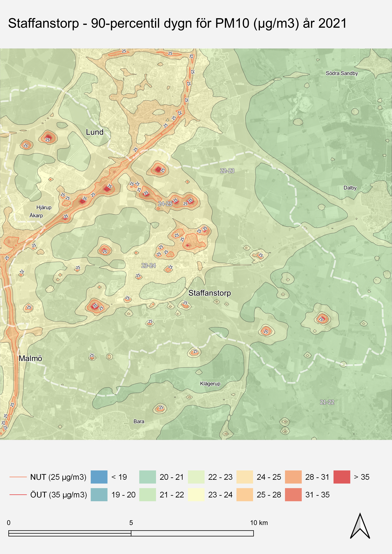
Task: Click the Lund city label
Action: [x=95, y=132]
